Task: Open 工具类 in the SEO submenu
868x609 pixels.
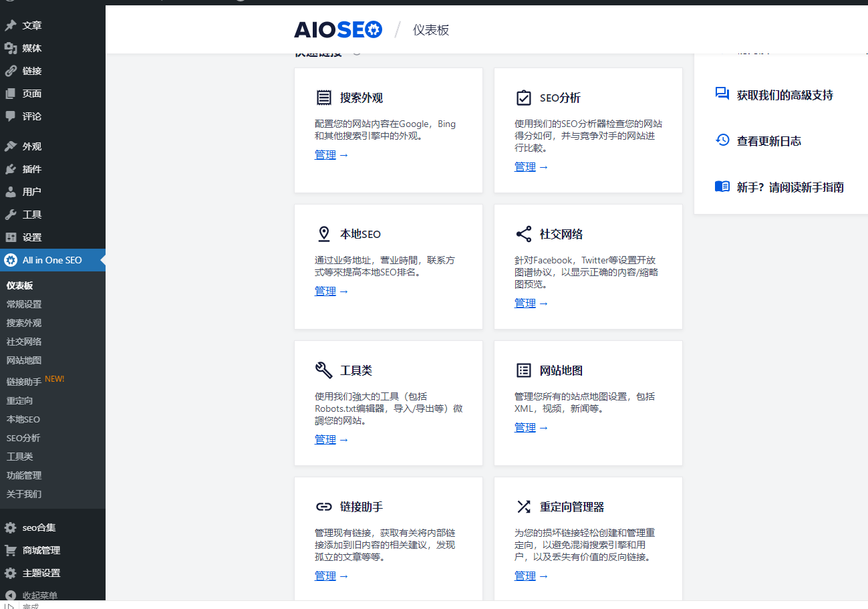Action: (20, 457)
